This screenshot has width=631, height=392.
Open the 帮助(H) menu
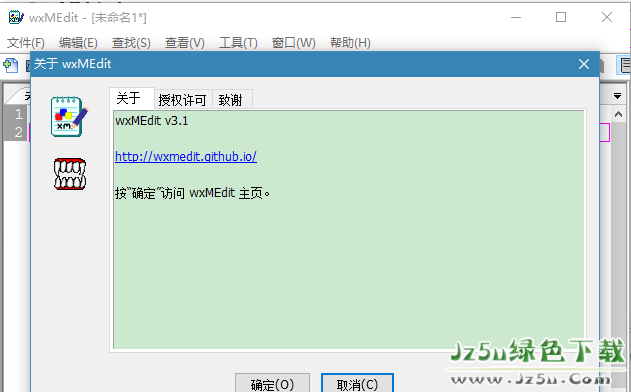[x=350, y=43]
